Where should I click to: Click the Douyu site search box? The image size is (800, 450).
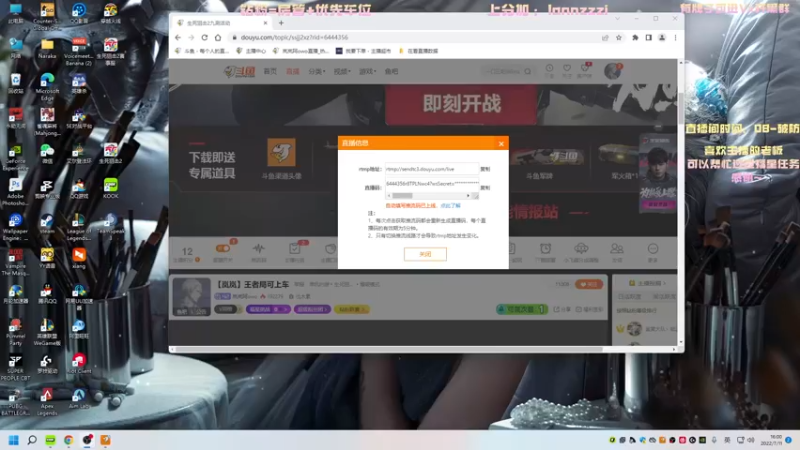(508, 71)
